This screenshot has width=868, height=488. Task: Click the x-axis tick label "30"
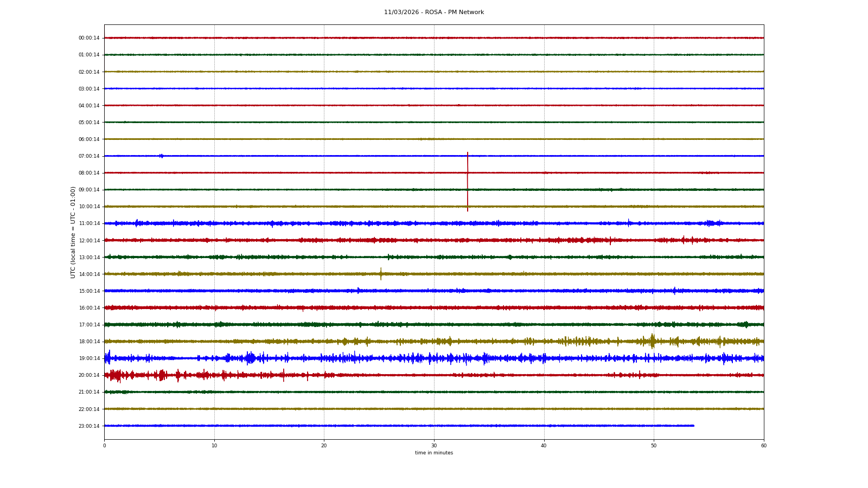pos(434,446)
